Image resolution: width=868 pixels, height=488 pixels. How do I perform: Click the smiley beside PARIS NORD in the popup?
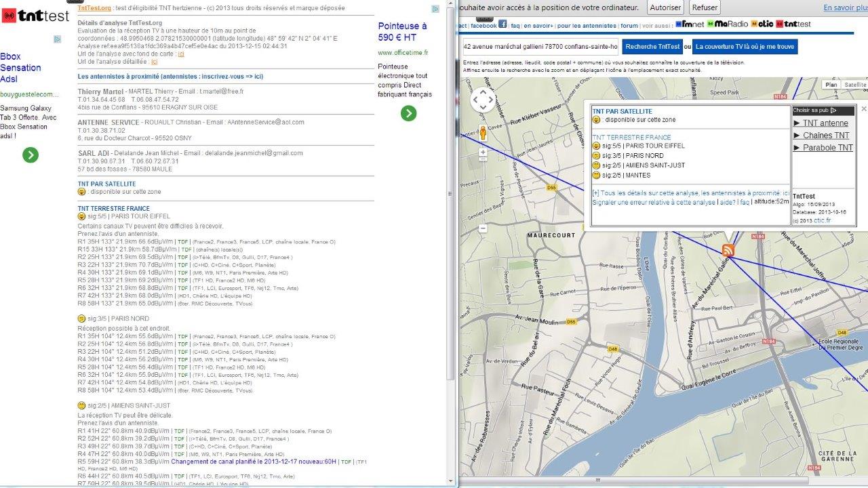596,155
